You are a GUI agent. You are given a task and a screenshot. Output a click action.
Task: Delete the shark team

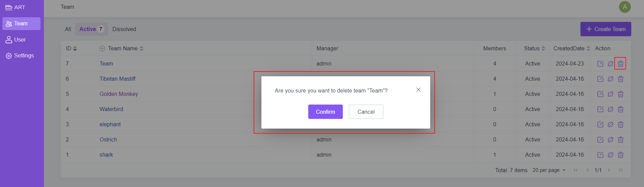coord(620,155)
